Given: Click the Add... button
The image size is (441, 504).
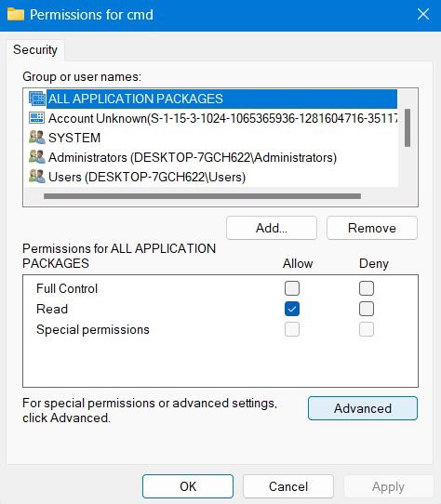Looking at the screenshot, I should pos(272,228).
